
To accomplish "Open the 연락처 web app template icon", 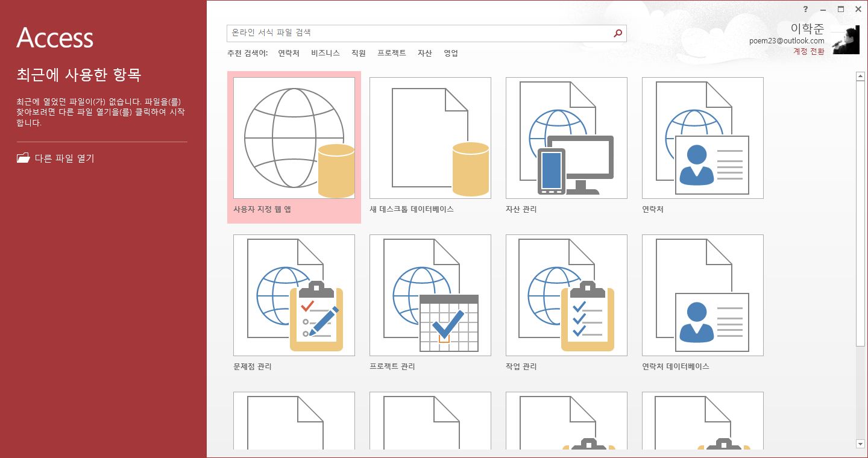I will 703,138.
